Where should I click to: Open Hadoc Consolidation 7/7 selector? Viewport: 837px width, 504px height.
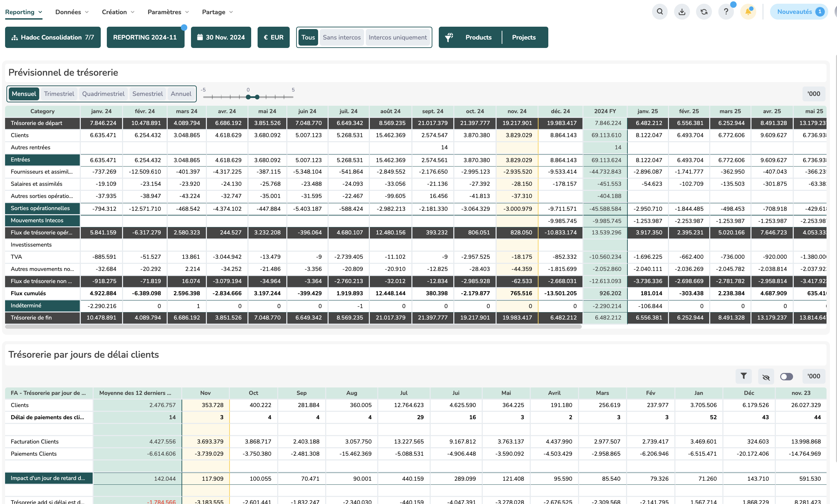click(x=53, y=37)
